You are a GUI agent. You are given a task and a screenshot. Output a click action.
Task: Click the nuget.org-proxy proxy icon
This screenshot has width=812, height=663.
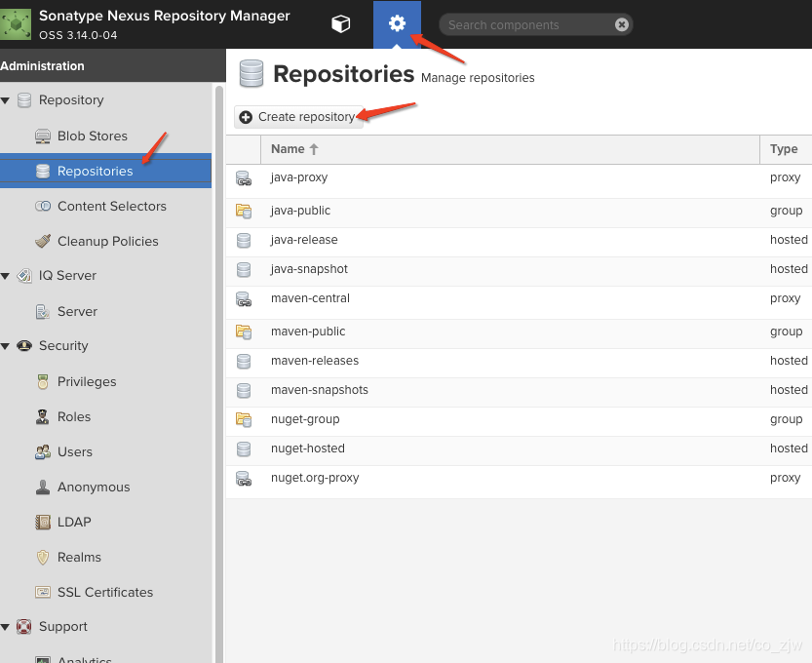click(244, 479)
